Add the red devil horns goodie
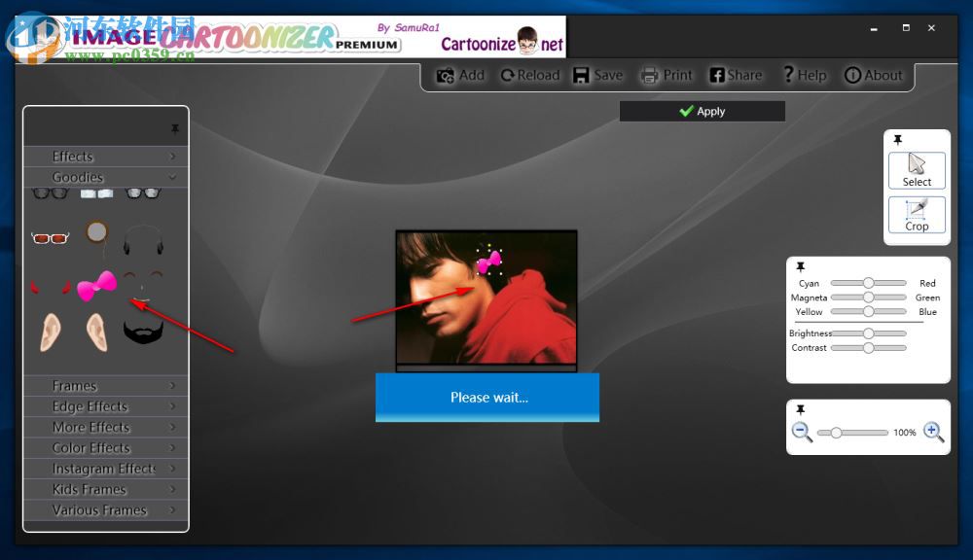Screen dimensions: 973x560 coord(51,287)
